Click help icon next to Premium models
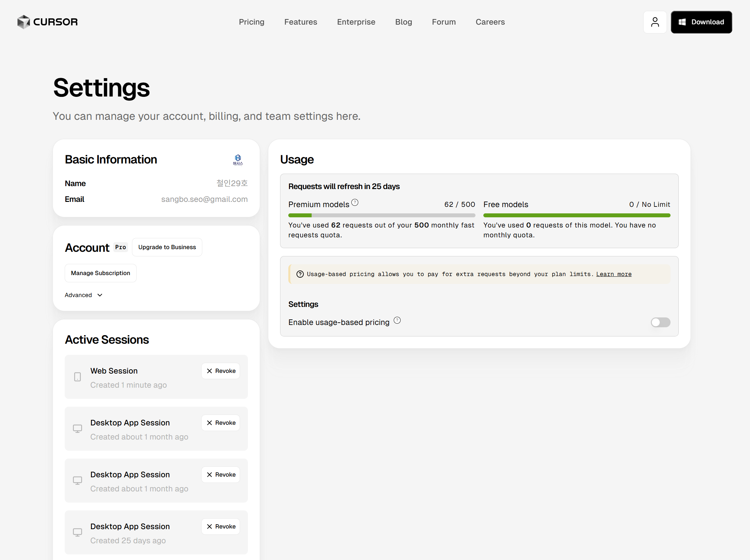Screen dimensions: 750x560 tap(355, 203)
